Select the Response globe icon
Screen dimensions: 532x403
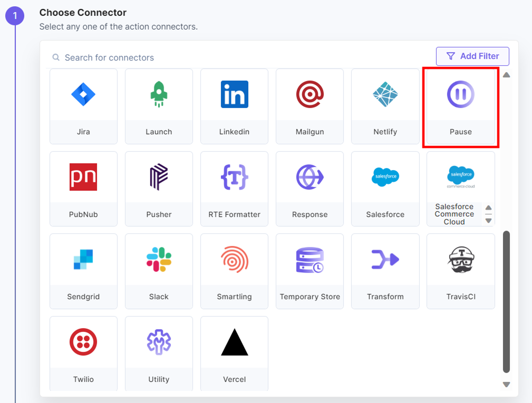point(310,177)
